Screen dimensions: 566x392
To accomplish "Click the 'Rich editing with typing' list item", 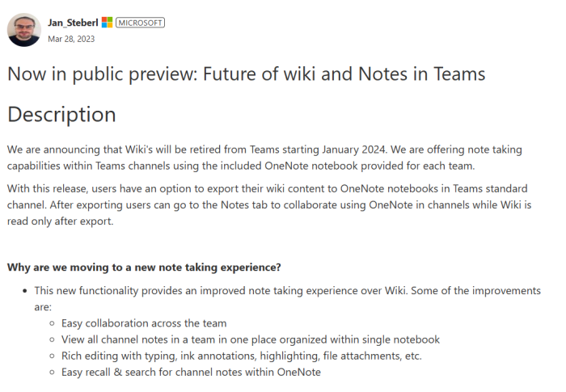I will 242,356.
